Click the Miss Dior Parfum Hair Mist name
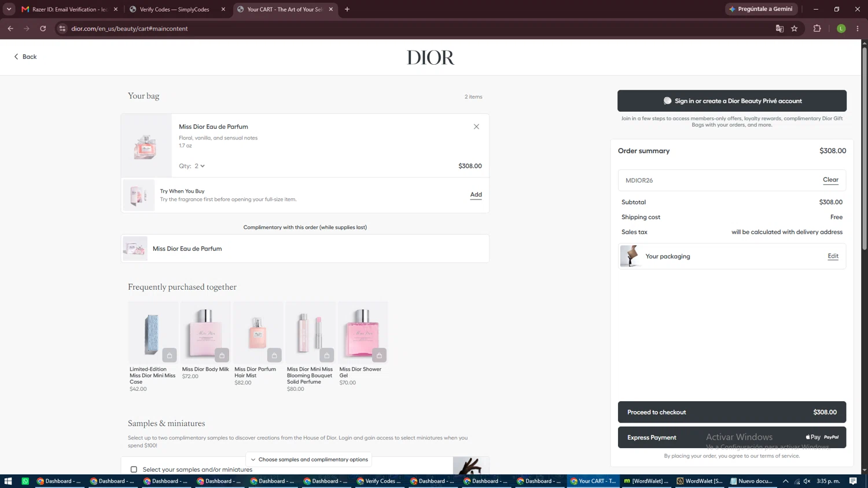This screenshot has width=868, height=488. point(255,372)
